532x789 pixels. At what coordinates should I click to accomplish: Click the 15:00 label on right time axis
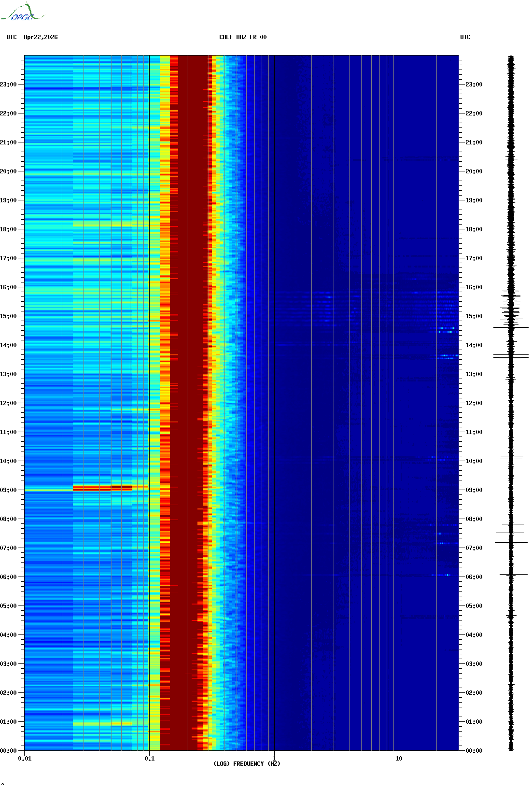pyautogui.click(x=474, y=316)
